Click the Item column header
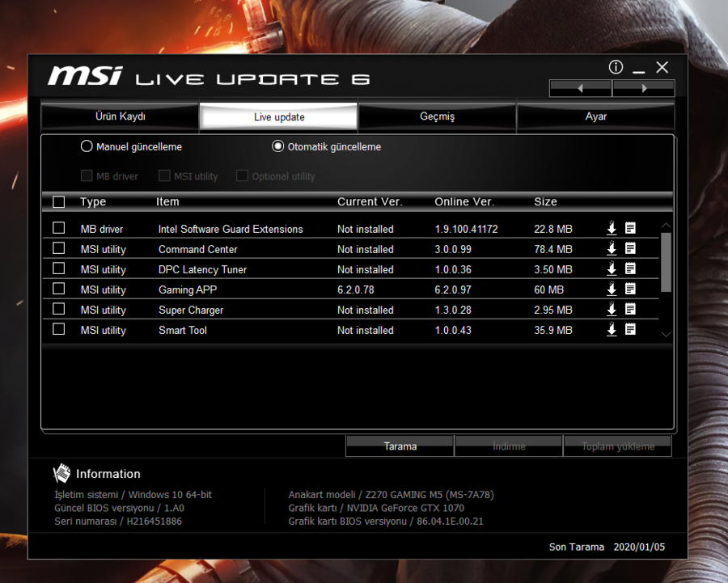 coord(167,202)
